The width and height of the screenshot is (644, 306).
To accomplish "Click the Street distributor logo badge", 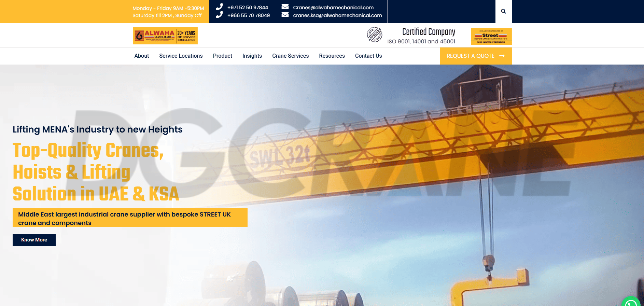I will click(491, 37).
